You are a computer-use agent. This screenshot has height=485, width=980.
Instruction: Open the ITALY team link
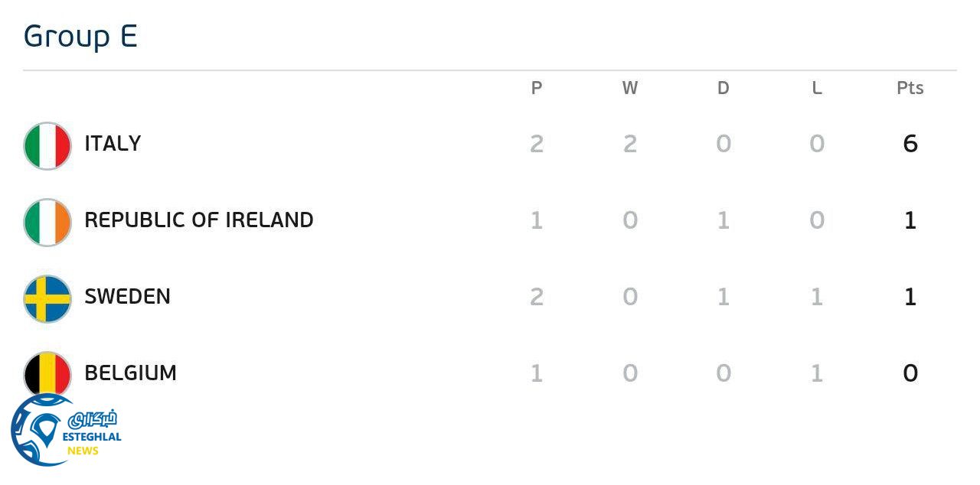(113, 144)
